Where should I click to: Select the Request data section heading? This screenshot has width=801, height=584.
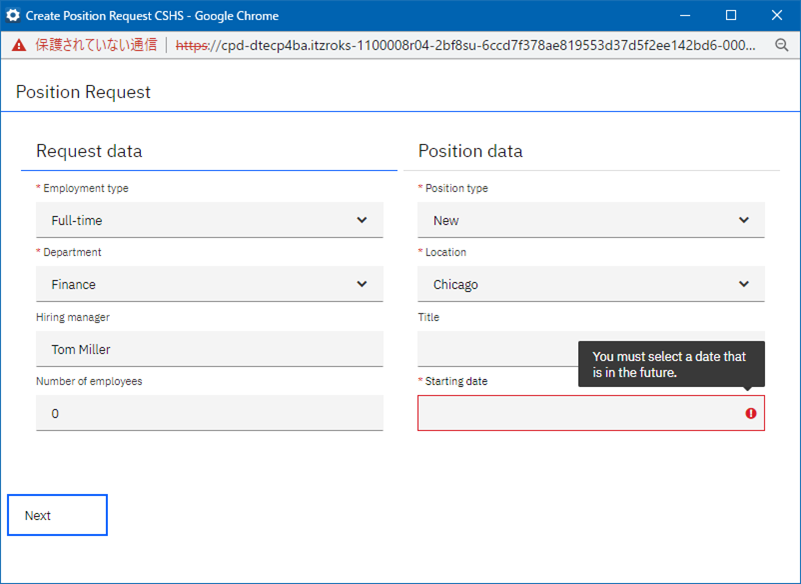pos(89,151)
